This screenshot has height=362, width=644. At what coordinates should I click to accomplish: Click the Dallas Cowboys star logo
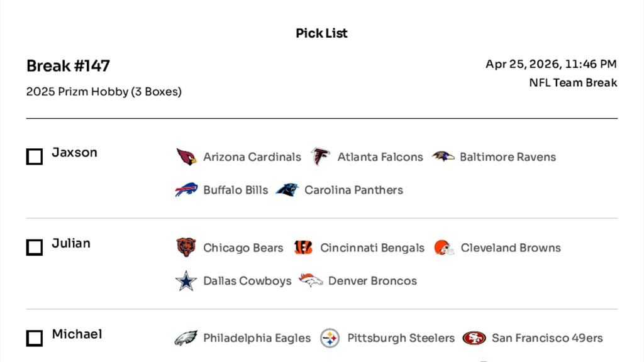click(x=186, y=281)
